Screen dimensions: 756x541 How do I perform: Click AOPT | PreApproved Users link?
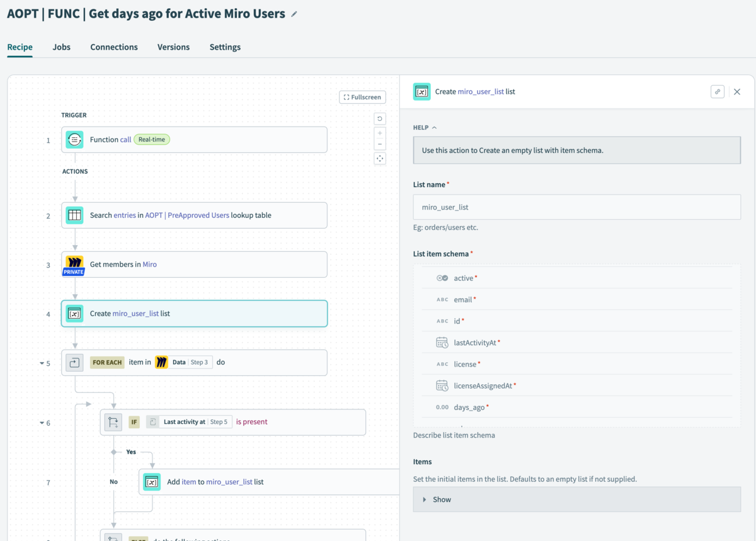pos(187,215)
